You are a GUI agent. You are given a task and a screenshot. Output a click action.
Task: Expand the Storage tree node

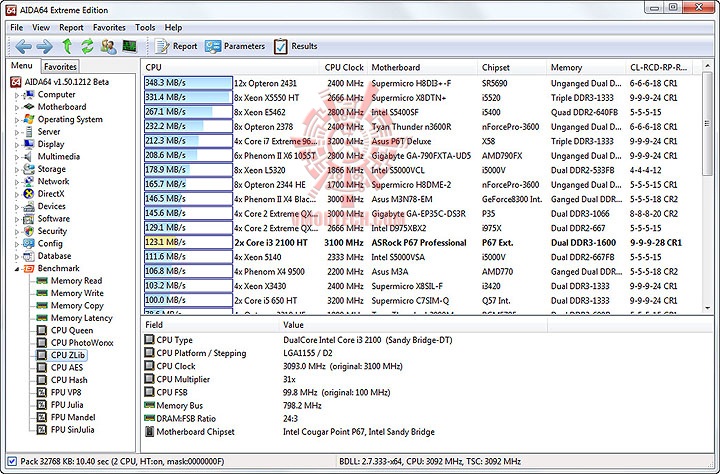pos(17,169)
